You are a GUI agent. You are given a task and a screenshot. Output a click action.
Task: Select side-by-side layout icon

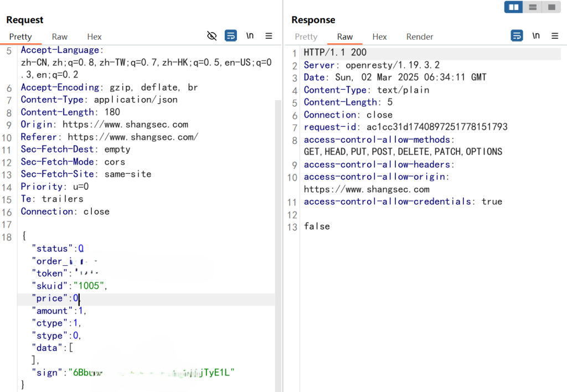coord(514,7)
